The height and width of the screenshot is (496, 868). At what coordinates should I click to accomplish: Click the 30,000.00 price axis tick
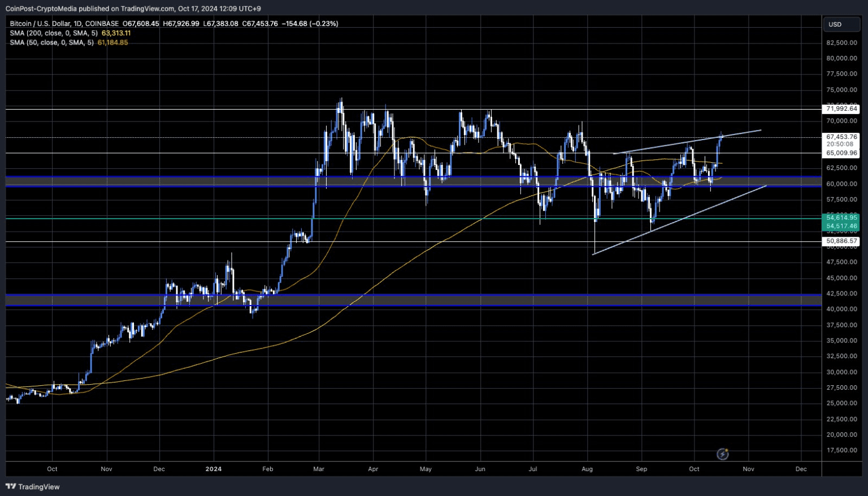tap(842, 372)
